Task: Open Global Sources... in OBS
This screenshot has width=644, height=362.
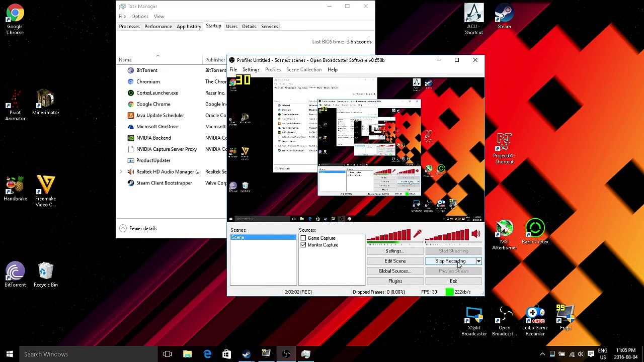Action: tap(395, 271)
